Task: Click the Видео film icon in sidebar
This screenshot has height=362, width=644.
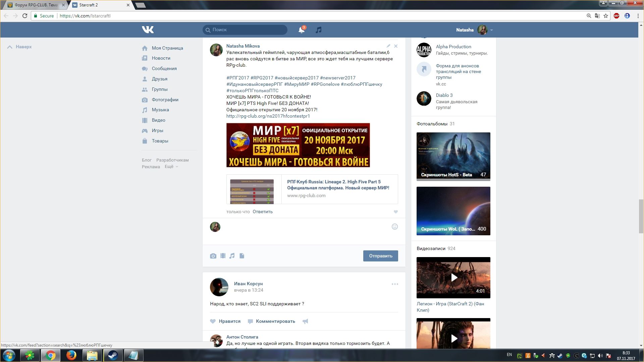Action: (145, 120)
